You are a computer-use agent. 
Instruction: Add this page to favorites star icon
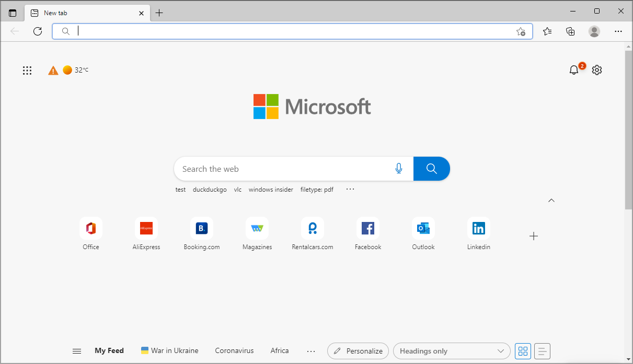[521, 31]
